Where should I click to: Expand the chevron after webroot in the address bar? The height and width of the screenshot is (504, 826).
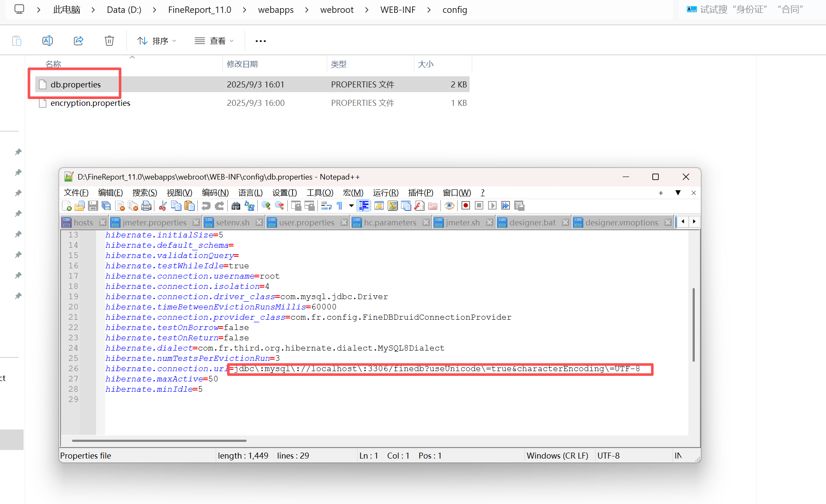(x=367, y=10)
